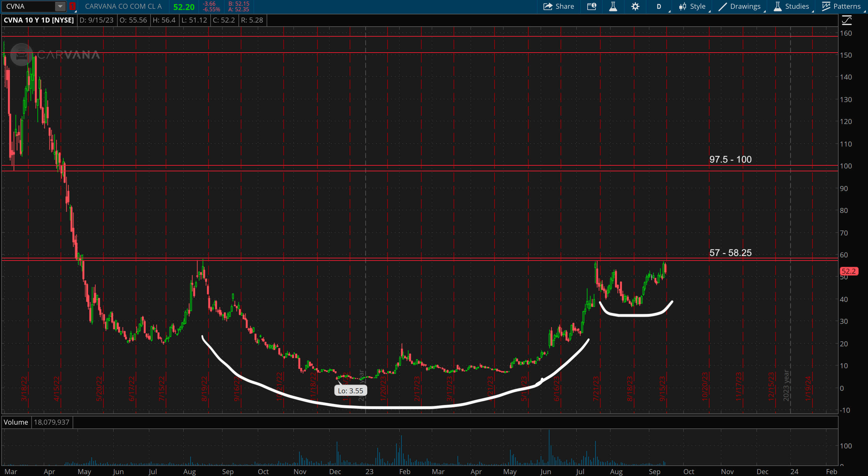The image size is (868, 476).
Task: Click the range value R: 5.28
Action: (x=252, y=20)
